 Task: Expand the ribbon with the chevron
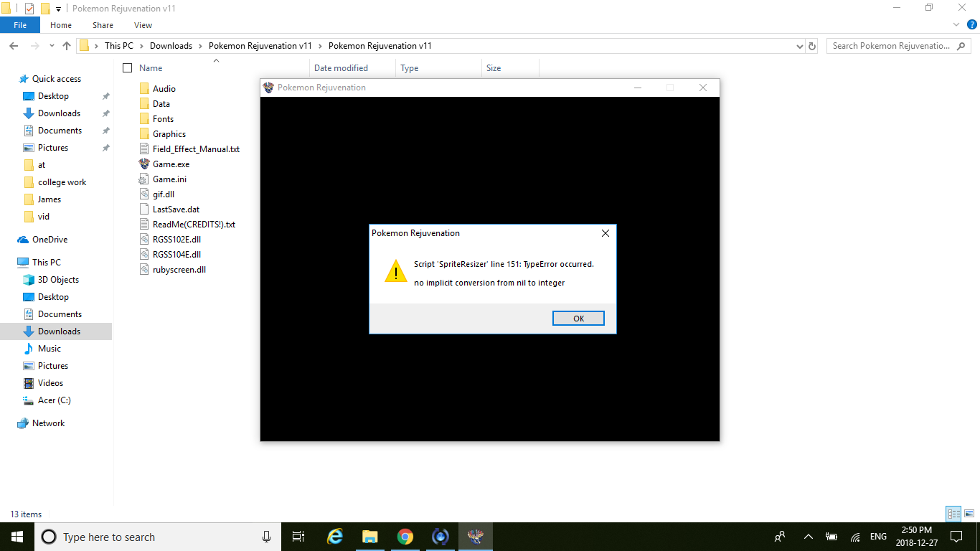(956, 24)
